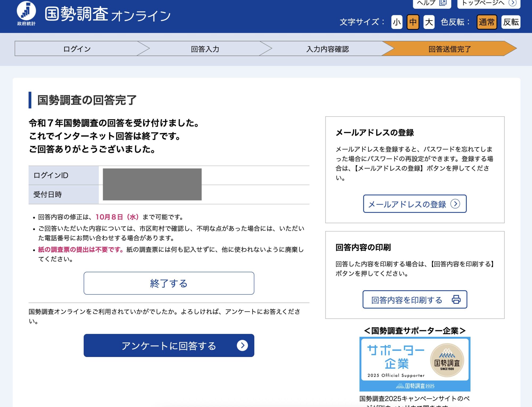Click the external-link icon beside ヘルプ

point(443,3)
